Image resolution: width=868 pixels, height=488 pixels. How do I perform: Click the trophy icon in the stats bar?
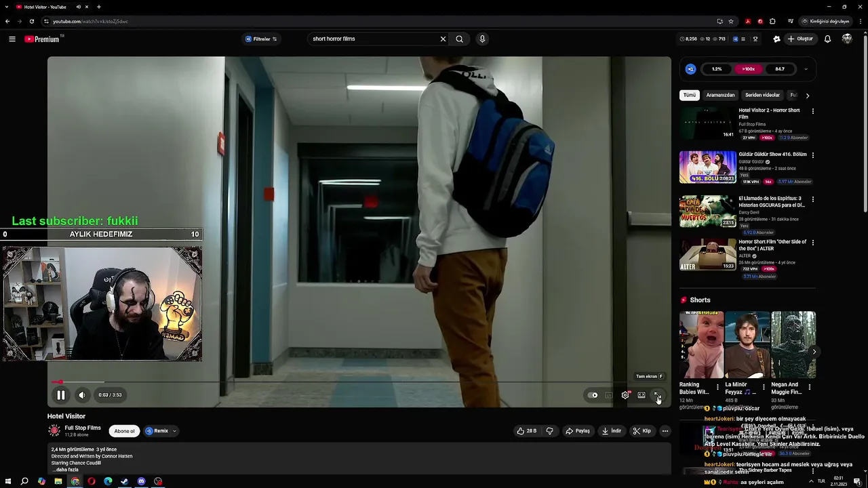(755, 39)
